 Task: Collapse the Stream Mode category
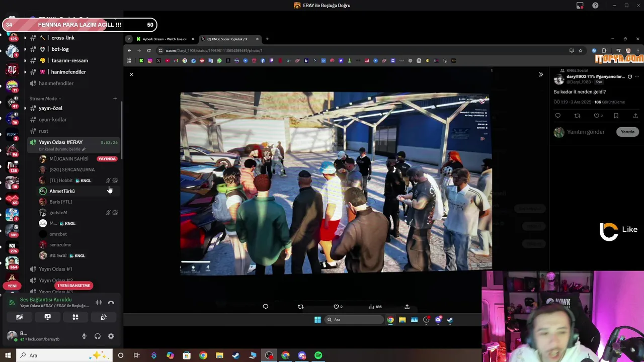tap(45, 99)
